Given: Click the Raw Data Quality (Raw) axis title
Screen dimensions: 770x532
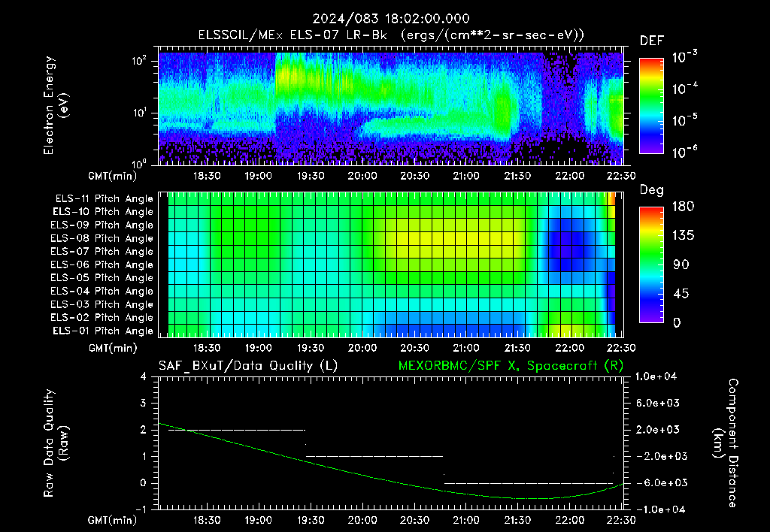Looking at the screenshot, I should pyautogui.click(x=56, y=443).
